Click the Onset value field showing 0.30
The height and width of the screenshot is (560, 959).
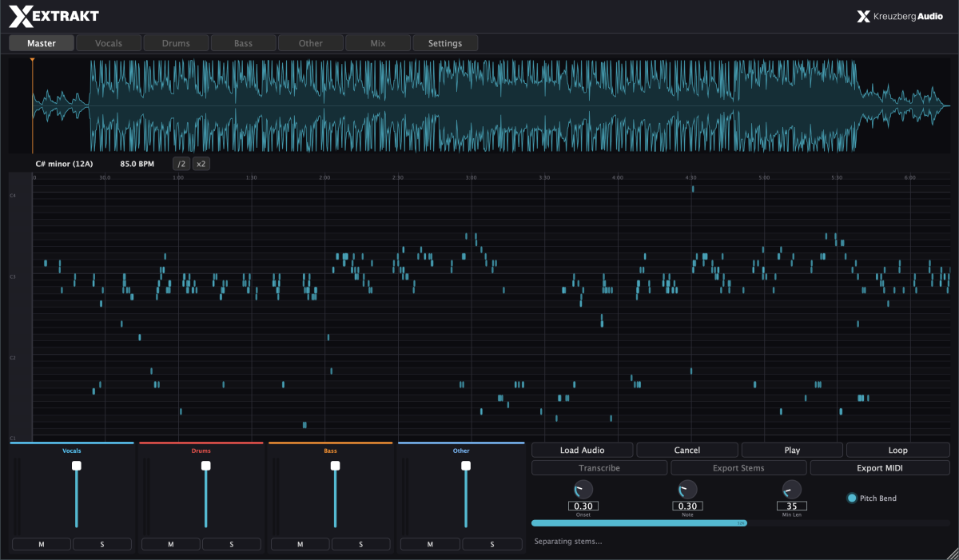583,506
